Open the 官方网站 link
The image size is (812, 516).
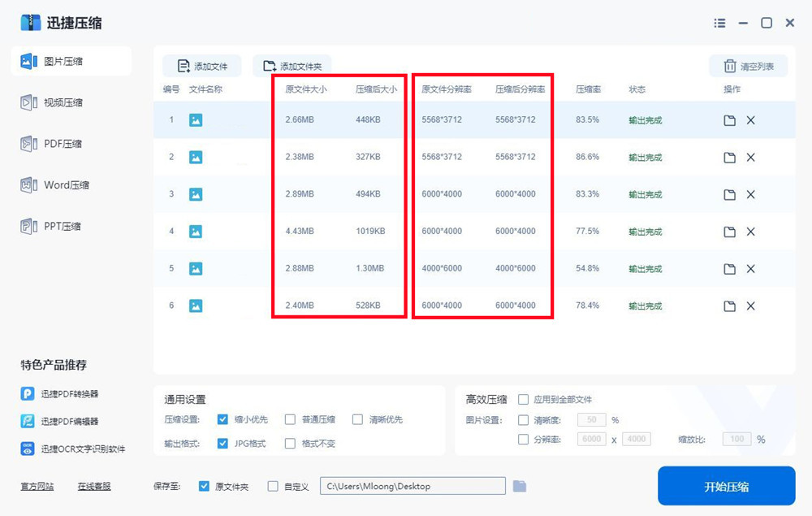(x=37, y=487)
